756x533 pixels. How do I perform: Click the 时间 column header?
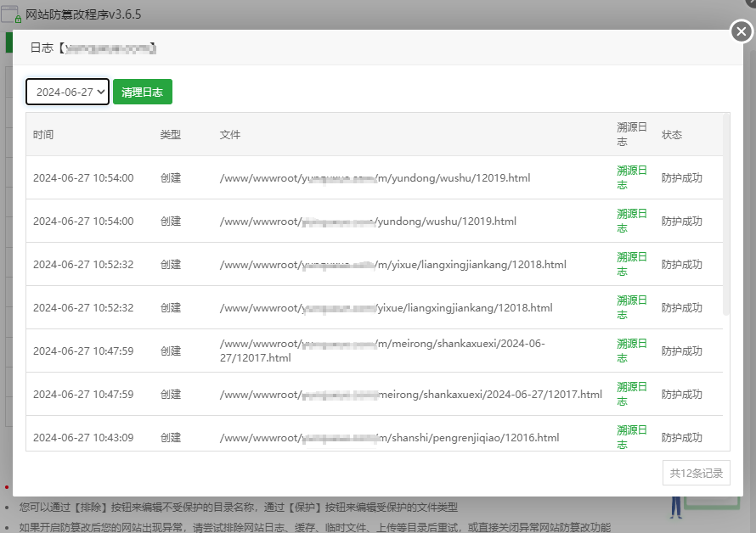click(x=43, y=134)
